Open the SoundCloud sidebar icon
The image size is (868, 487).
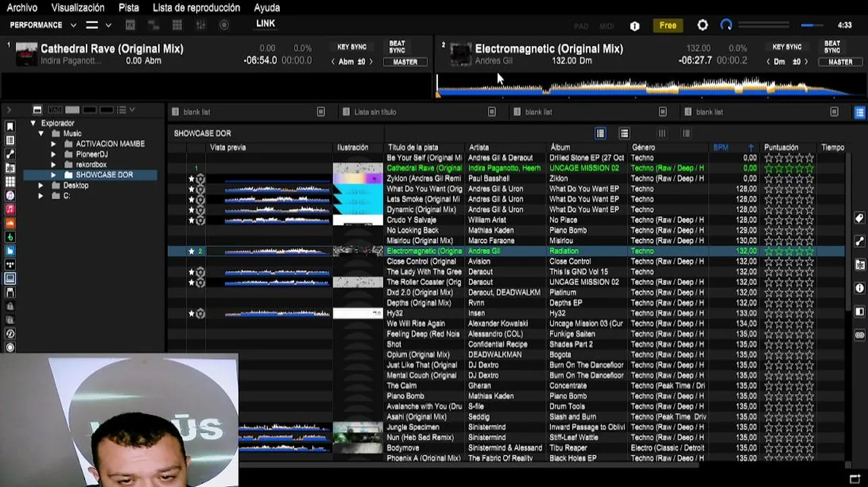[10, 223]
